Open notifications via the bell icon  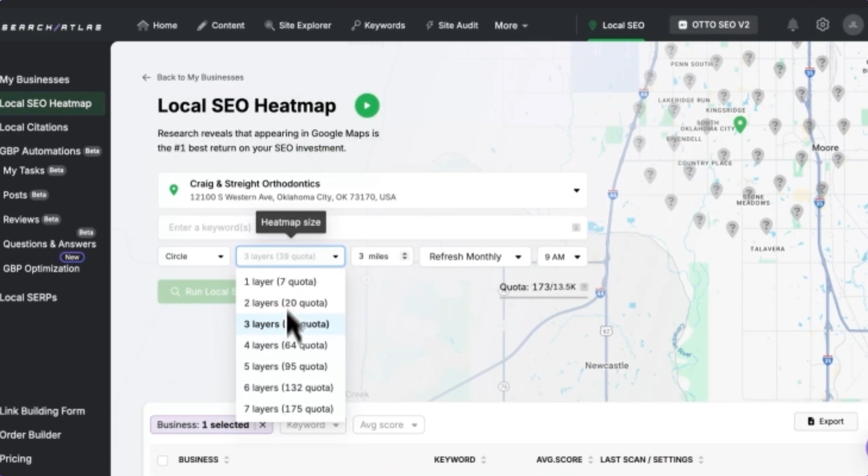pyautogui.click(x=793, y=25)
